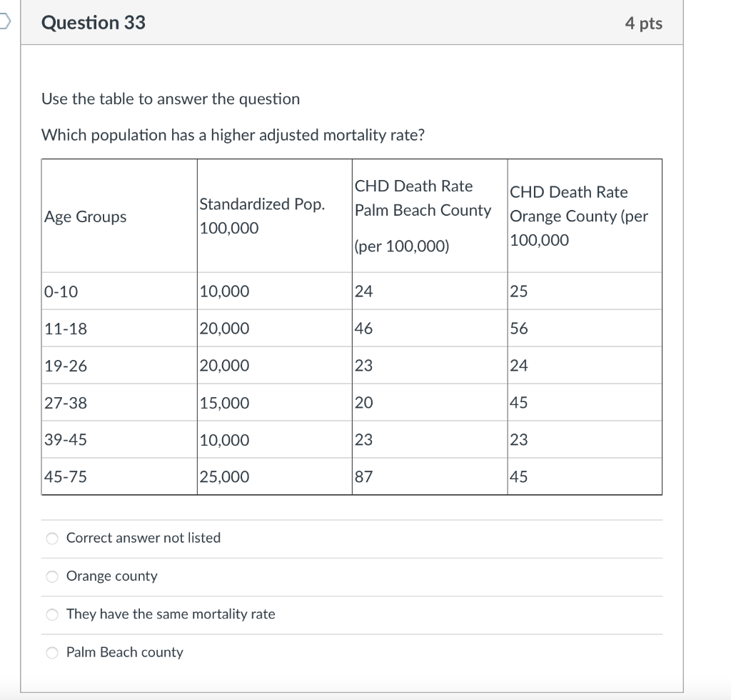Select 'Palm Beach county' as your answer
Image resolution: width=731 pixels, height=700 pixels.
click(x=51, y=651)
